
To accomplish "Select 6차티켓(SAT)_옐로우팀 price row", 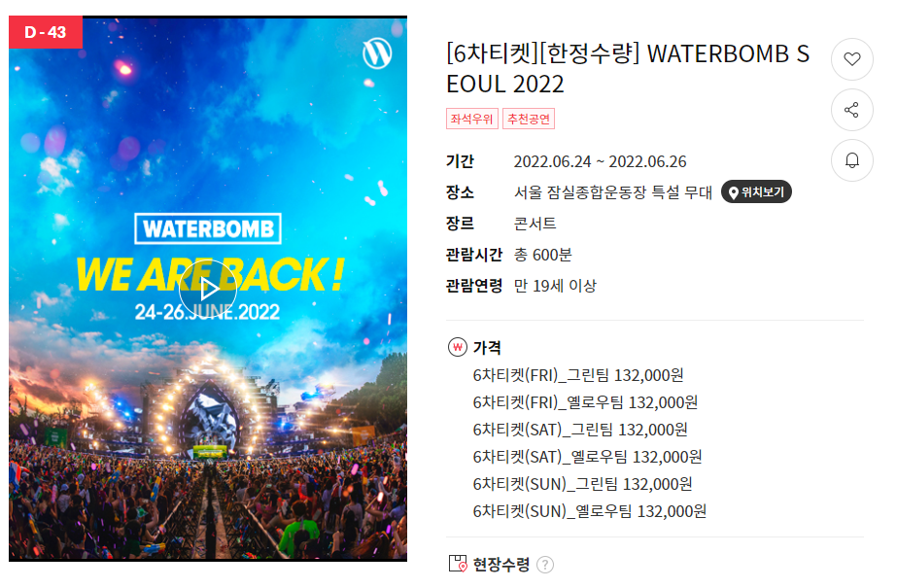I will click(587, 457).
